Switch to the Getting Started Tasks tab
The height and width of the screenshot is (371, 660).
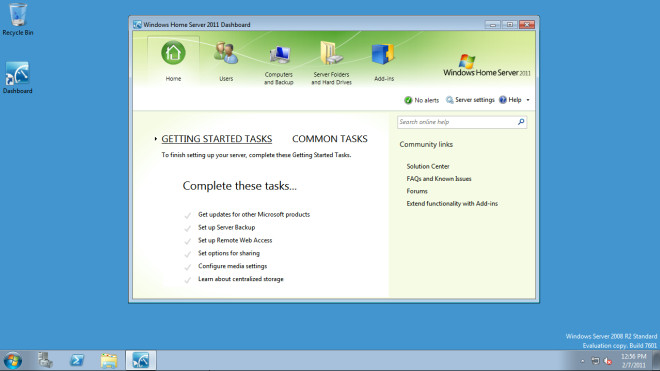point(217,139)
